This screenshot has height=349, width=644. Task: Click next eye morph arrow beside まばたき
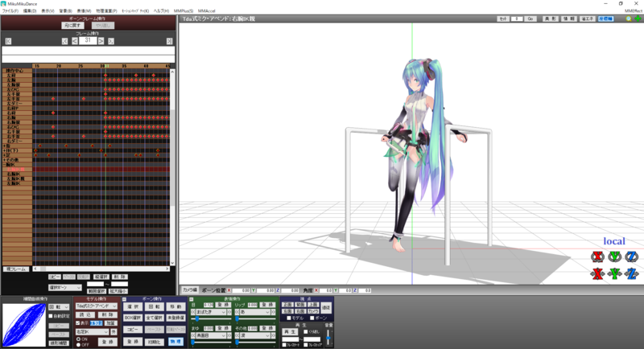point(229,312)
